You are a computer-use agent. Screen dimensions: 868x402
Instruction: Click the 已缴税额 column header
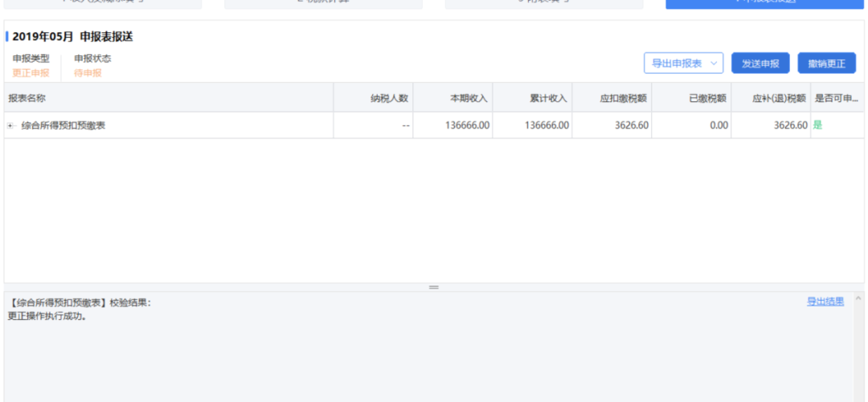(x=707, y=98)
